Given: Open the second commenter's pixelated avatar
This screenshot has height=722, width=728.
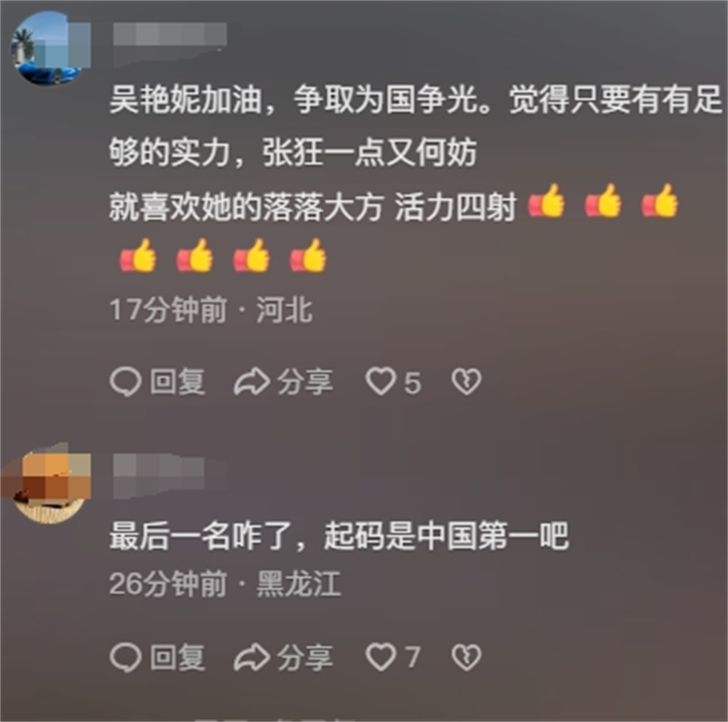Looking at the screenshot, I should click(49, 487).
